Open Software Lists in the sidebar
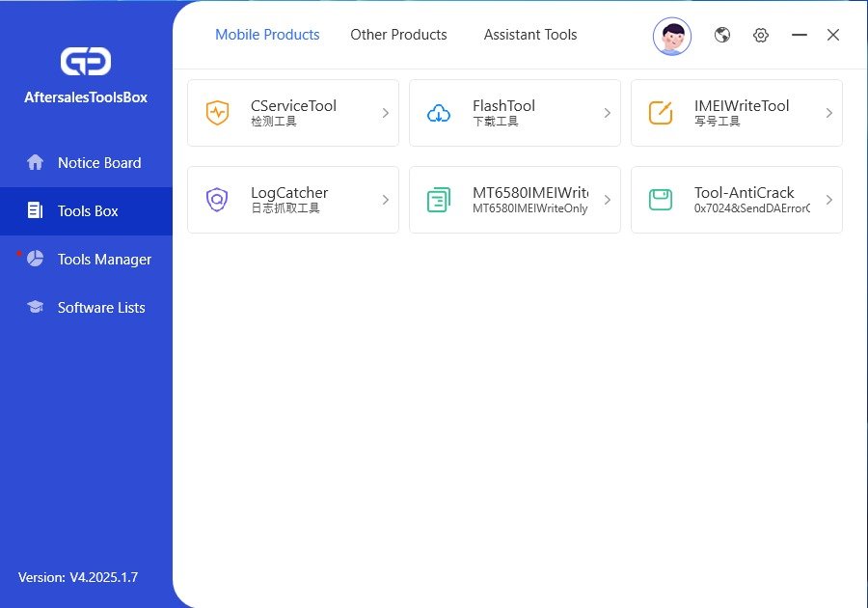868x608 pixels. [x=101, y=307]
